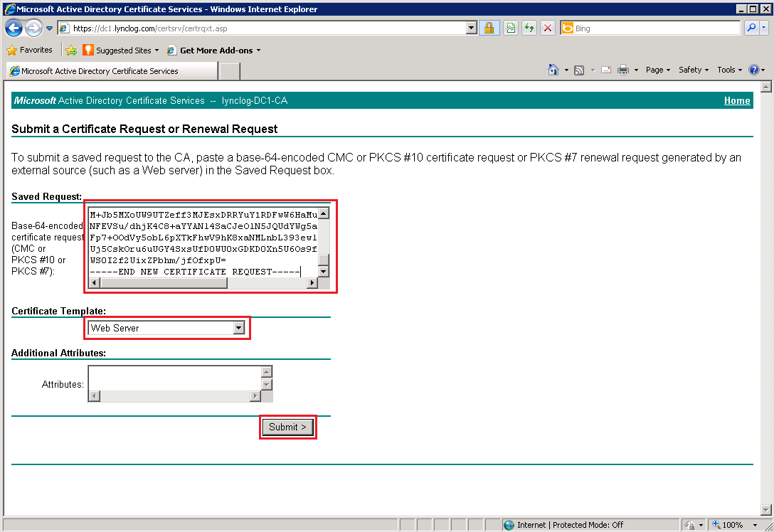The image size is (774, 532).
Task: Open the Favorites star button
Action: pos(30,50)
